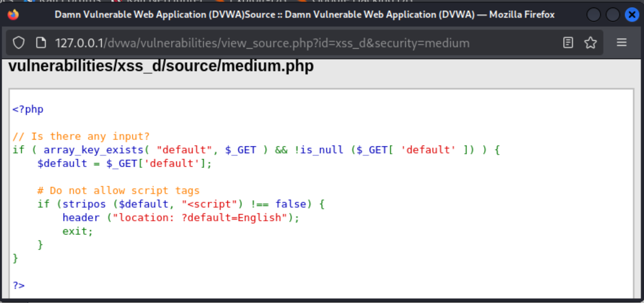Image resolution: width=644 pixels, height=303 pixels.
Task: Toggle Reader View icon in address bar
Action: (568, 43)
